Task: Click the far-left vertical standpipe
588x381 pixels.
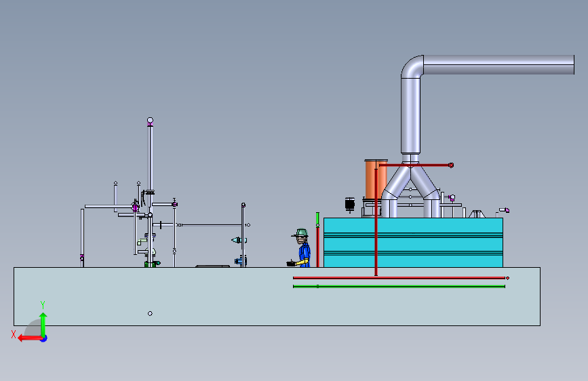Action: (x=82, y=238)
